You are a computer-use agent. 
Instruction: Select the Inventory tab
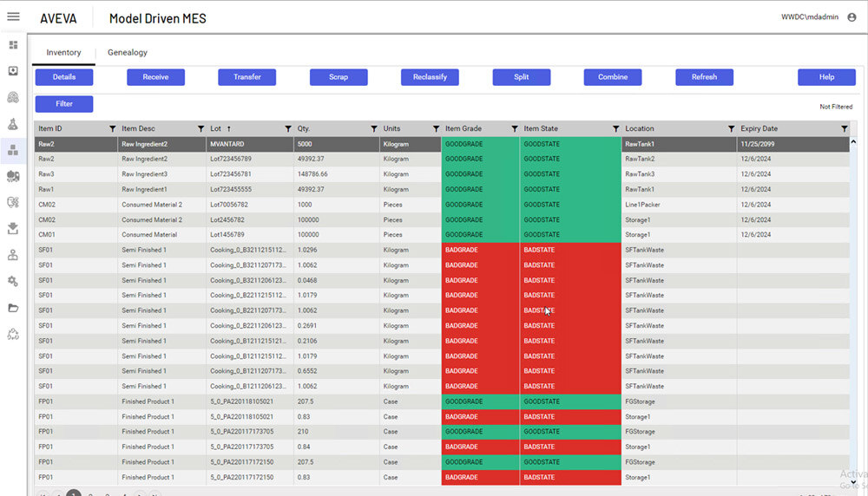point(63,53)
